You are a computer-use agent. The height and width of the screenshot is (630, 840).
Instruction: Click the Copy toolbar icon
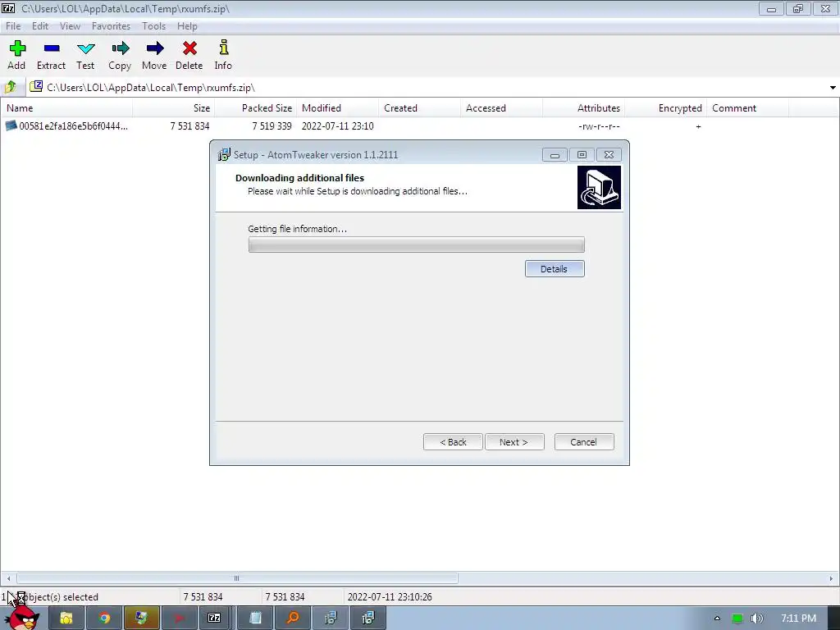click(x=120, y=48)
